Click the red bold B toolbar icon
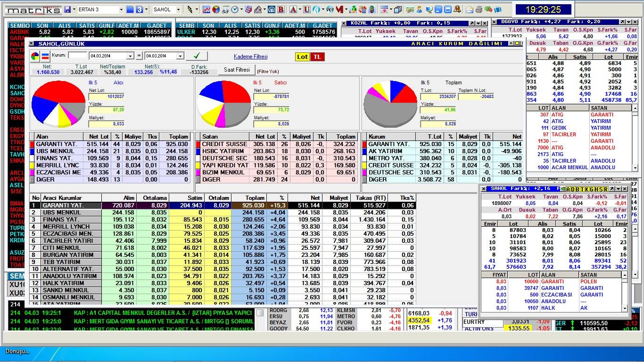Screen dimensions: 644x362 [281, 9]
